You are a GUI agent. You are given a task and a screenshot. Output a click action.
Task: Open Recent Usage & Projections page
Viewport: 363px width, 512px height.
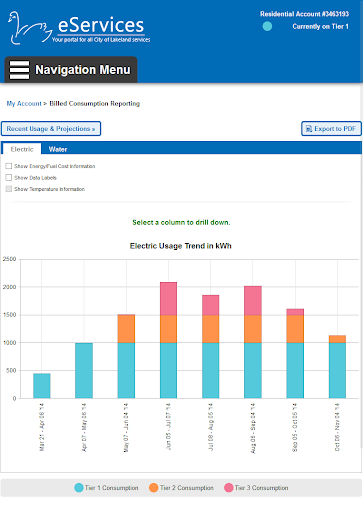point(51,129)
